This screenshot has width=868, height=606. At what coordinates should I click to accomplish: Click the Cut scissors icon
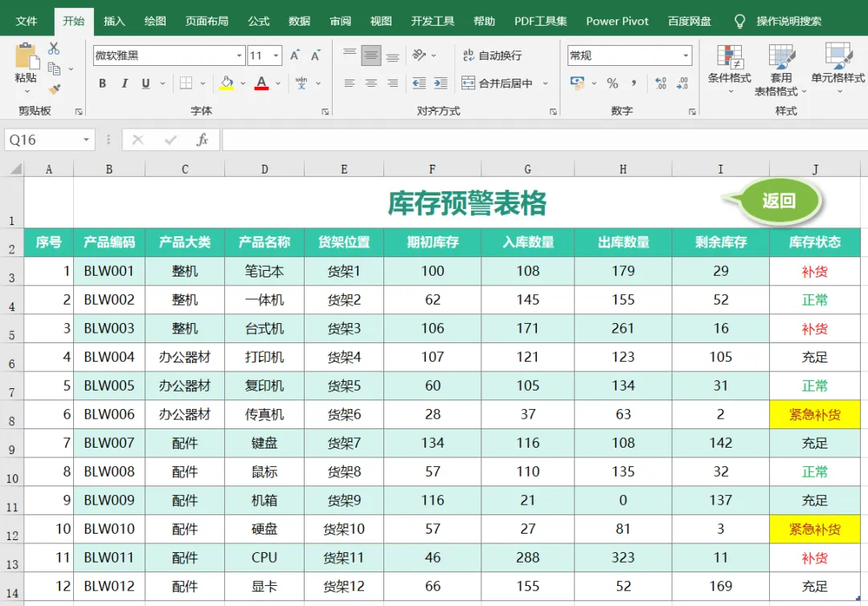[x=54, y=49]
